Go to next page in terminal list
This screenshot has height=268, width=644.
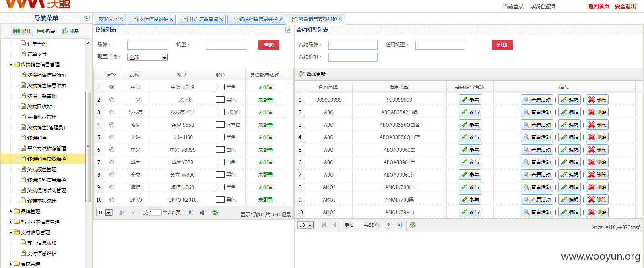coord(190,212)
